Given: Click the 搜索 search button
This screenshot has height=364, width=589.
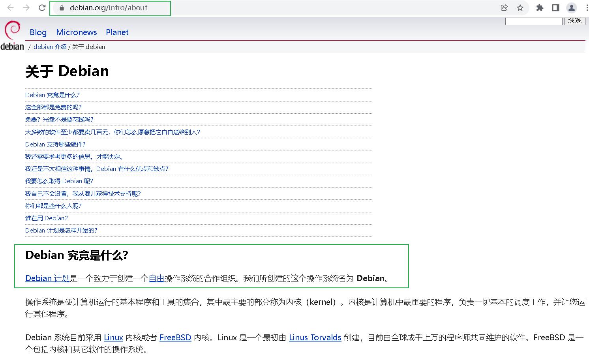Looking at the screenshot, I should (x=575, y=21).
